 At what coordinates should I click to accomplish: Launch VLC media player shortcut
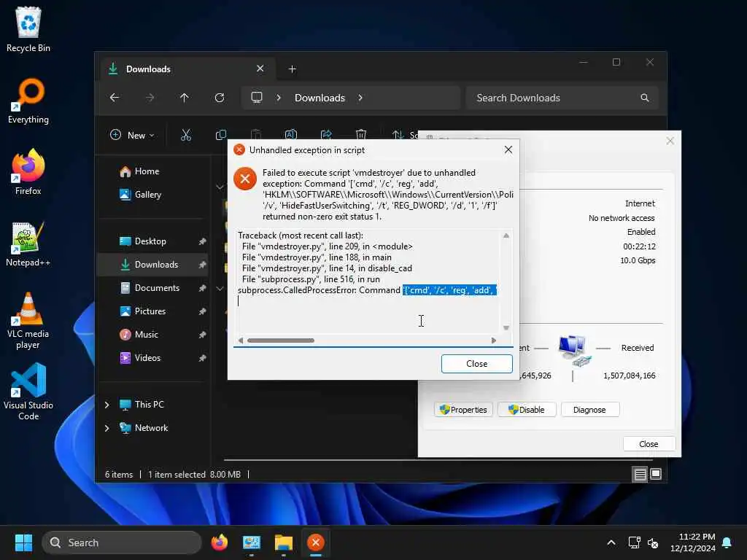[28, 321]
